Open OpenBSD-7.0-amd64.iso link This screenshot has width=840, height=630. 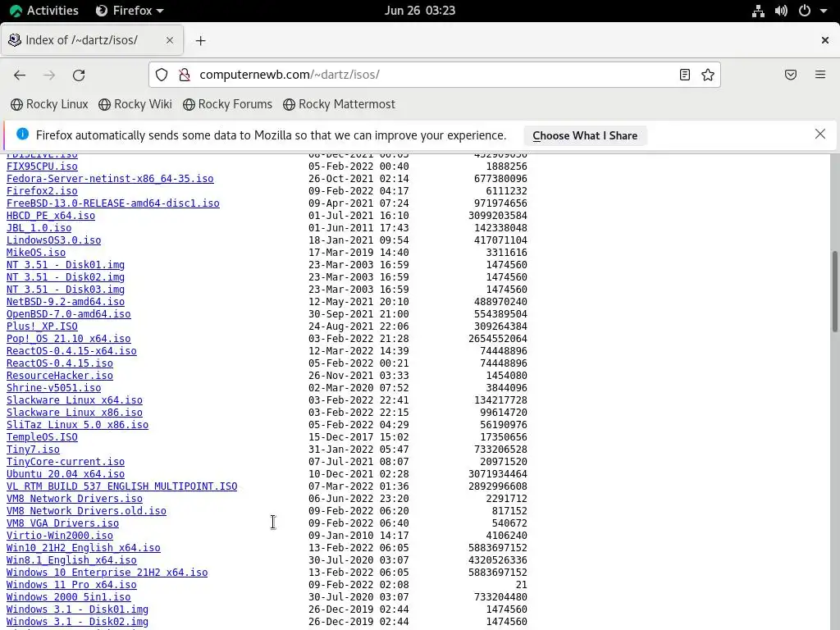[69, 314]
